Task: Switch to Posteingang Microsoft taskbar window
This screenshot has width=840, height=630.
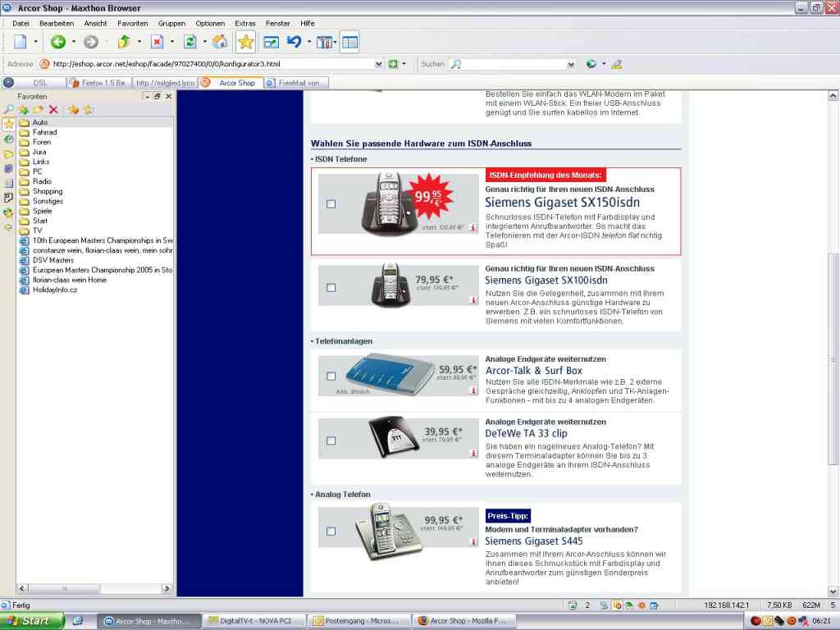Action: (x=359, y=621)
